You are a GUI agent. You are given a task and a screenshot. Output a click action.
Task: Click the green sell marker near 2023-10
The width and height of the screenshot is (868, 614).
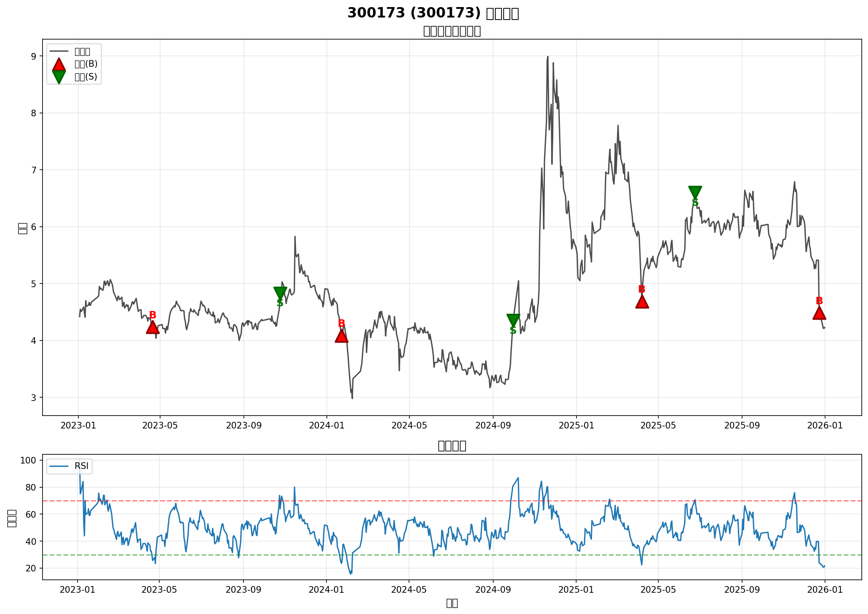coord(280,293)
